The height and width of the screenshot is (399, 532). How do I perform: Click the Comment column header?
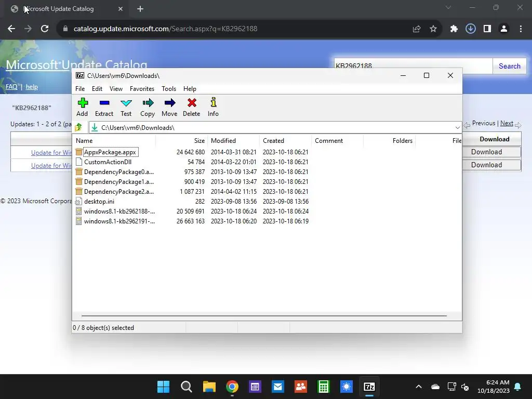pos(338,140)
